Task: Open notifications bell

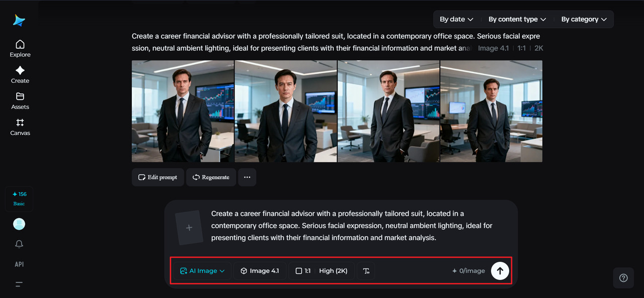Action: coord(19,244)
